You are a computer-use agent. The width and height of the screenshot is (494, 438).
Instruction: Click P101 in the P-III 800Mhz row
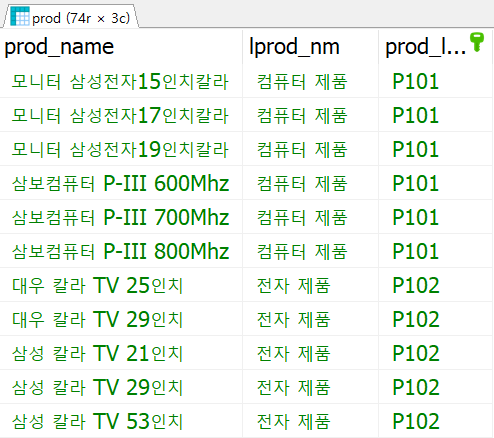pyautogui.click(x=416, y=251)
